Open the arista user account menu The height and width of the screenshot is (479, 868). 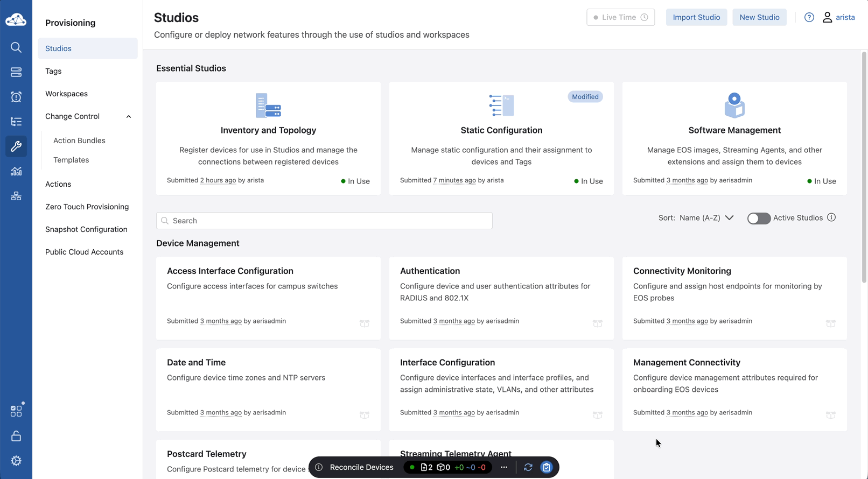(839, 17)
